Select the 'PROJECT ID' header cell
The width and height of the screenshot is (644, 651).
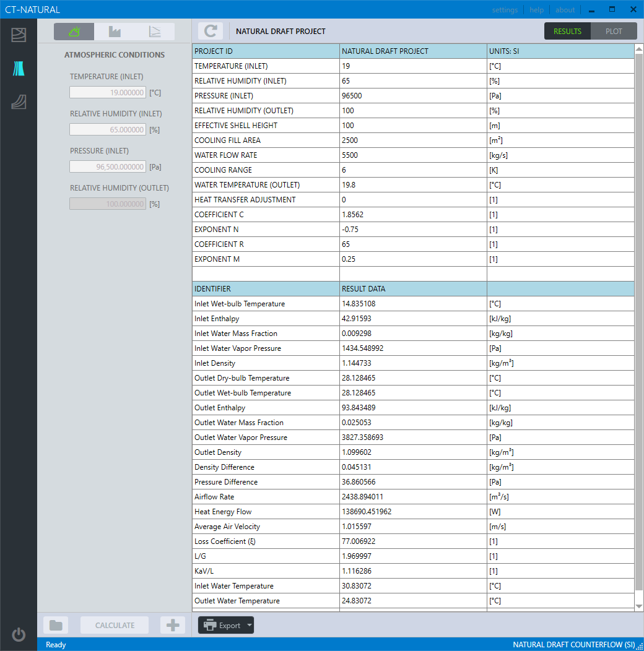point(266,51)
